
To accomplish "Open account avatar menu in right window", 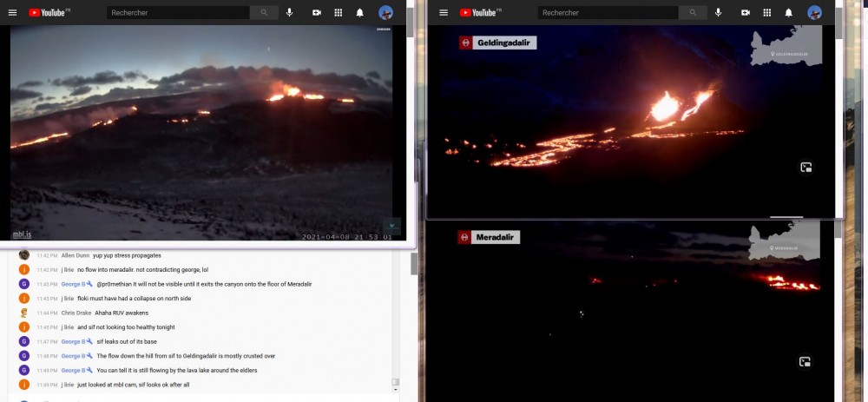I will pos(814,13).
